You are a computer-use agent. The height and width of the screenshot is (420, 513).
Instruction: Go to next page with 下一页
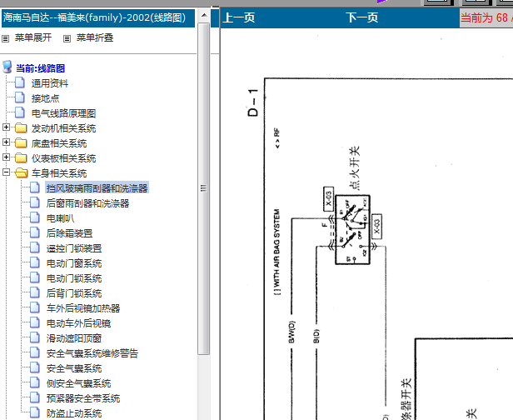pyautogui.click(x=362, y=17)
